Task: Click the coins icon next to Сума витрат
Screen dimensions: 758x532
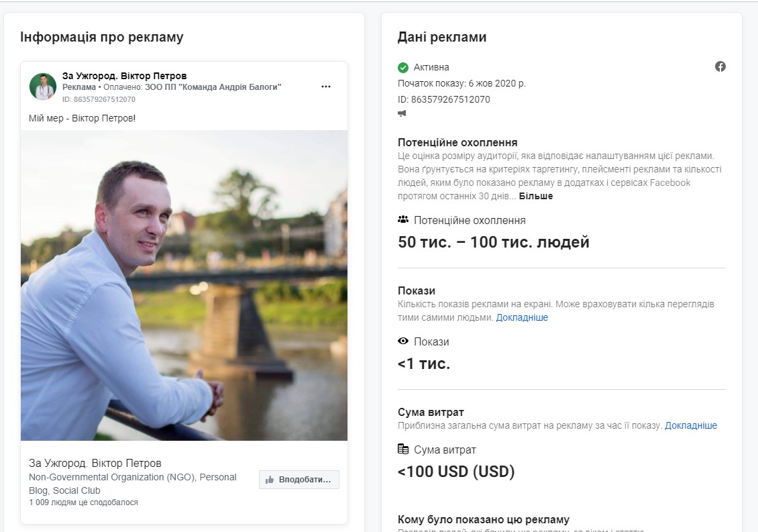Action: 402,449
